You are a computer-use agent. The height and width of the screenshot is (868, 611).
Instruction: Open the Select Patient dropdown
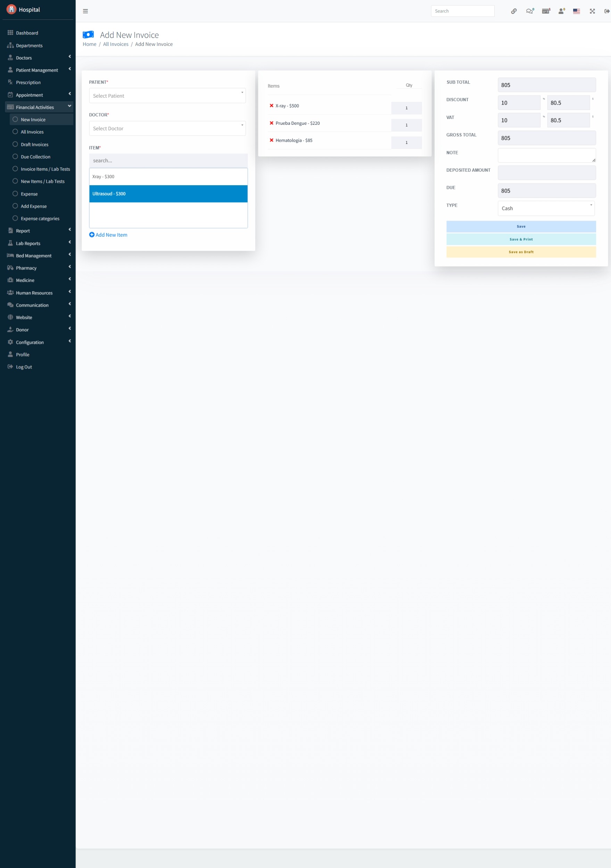(x=167, y=96)
